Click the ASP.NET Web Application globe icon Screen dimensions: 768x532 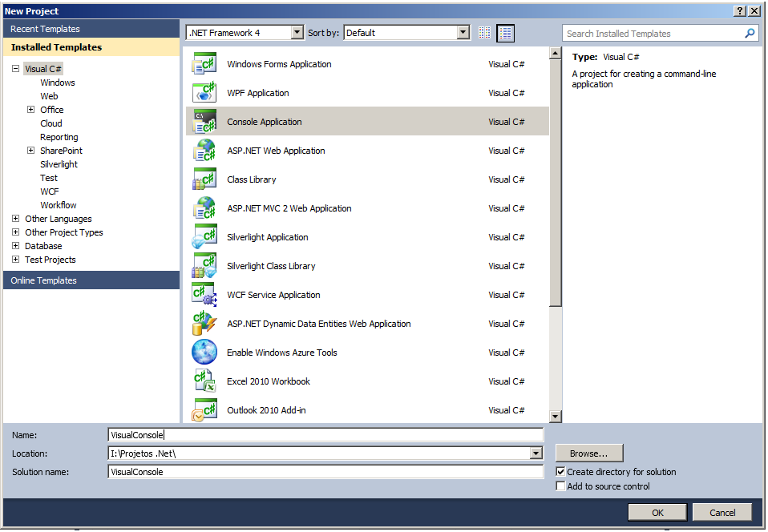(204, 151)
